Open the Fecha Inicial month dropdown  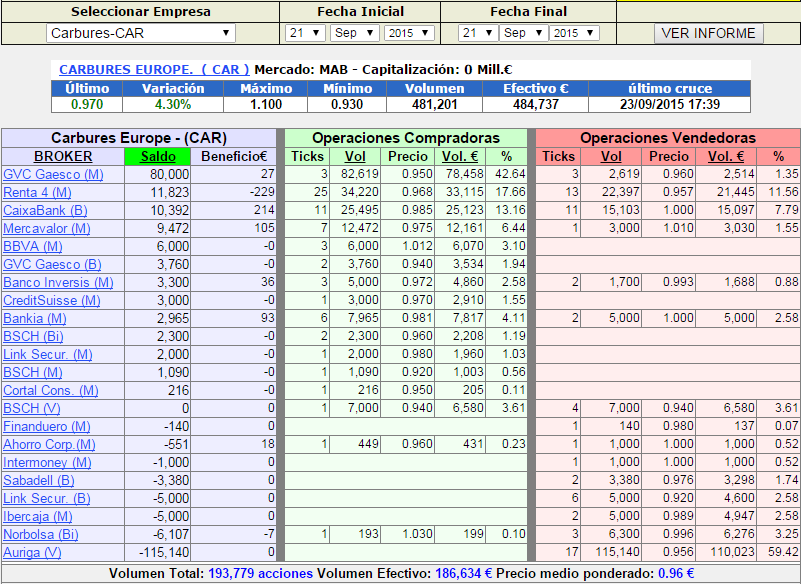point(355,33)
